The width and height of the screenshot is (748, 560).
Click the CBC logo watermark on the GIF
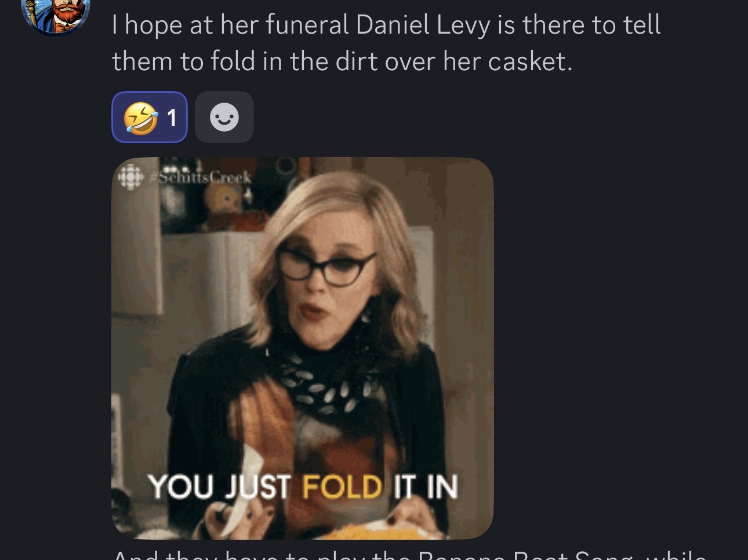130,177
